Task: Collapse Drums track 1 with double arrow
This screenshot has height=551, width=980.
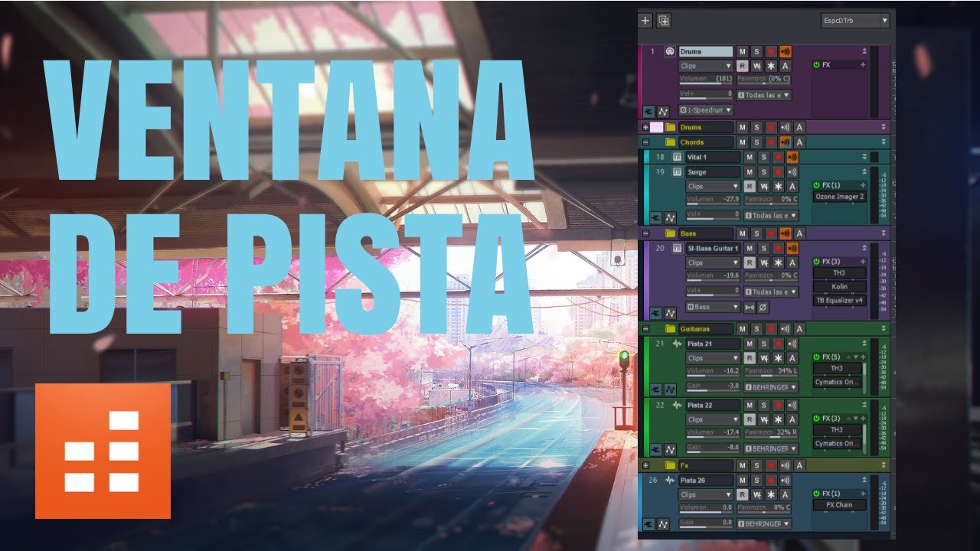Action: point(864,51)
